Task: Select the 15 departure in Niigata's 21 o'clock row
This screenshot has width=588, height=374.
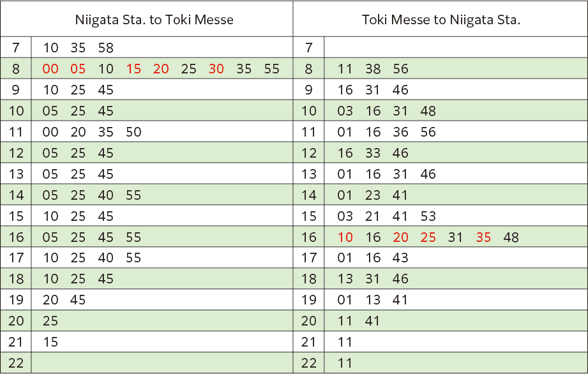Action: pos(50,342)
